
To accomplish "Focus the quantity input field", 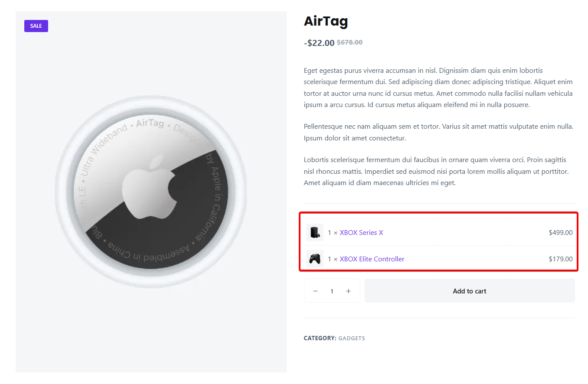I will (332, 291).
